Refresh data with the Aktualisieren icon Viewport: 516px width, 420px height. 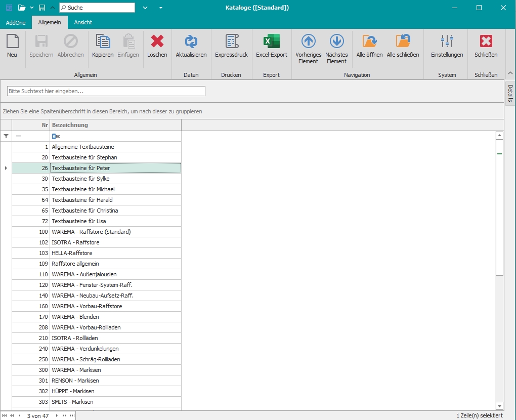pyautogui.click(x=191, y=41)
